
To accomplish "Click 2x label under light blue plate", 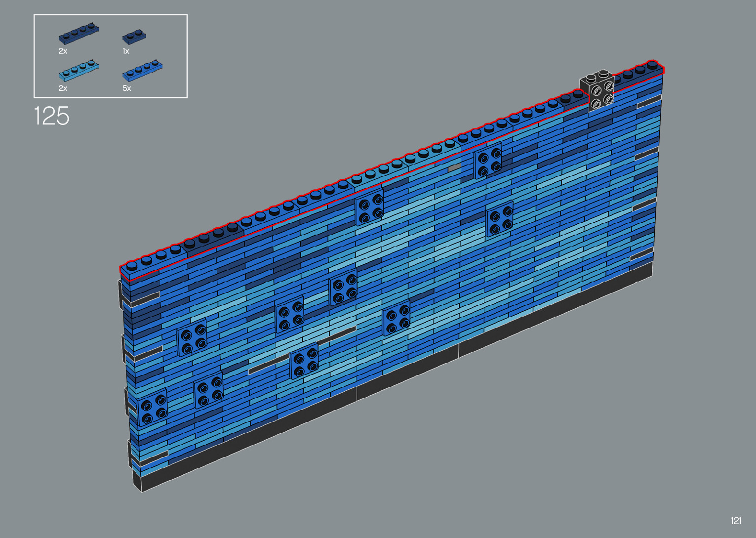I will click(63, 88).
